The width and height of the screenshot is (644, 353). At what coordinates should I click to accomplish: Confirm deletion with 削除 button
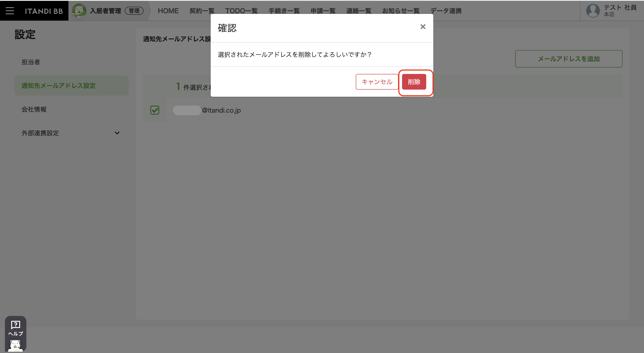click(x=414, y=82)
